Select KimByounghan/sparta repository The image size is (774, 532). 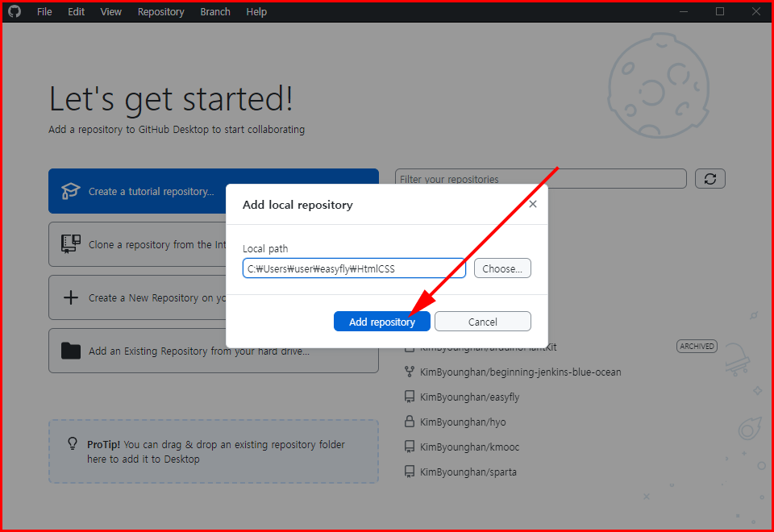pyautogui.click(x=468, y=472)
